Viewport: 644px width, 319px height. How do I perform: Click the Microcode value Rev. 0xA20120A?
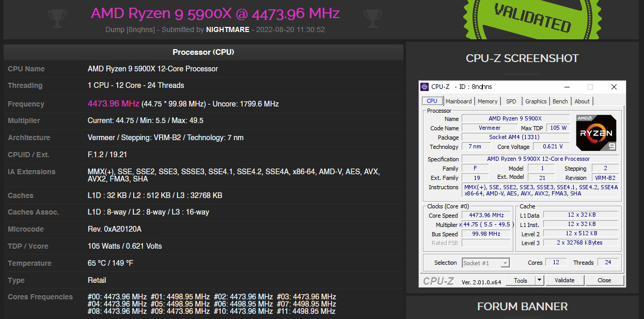[x=115, y=229]
